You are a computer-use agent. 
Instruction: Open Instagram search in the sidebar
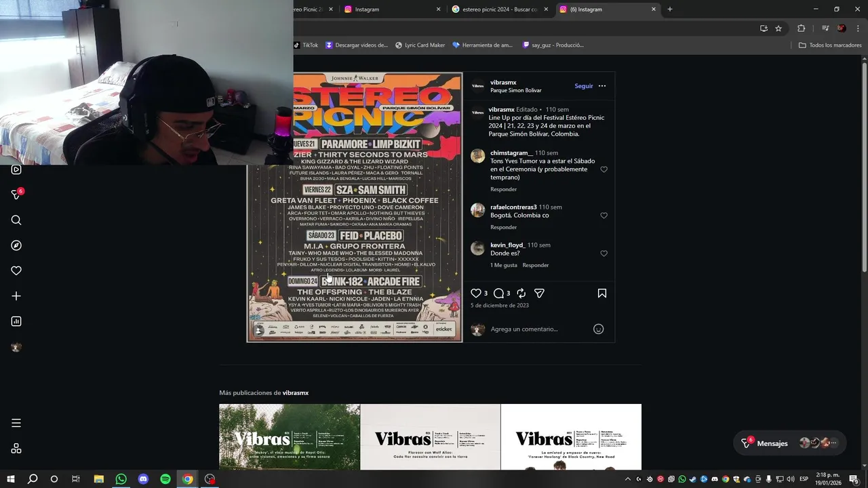(16, 220)
